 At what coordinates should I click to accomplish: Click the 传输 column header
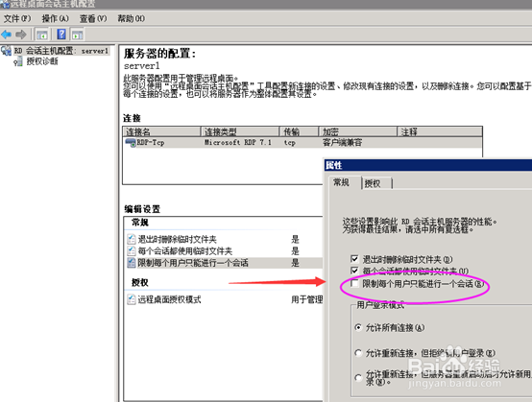[x=299, y=131]
